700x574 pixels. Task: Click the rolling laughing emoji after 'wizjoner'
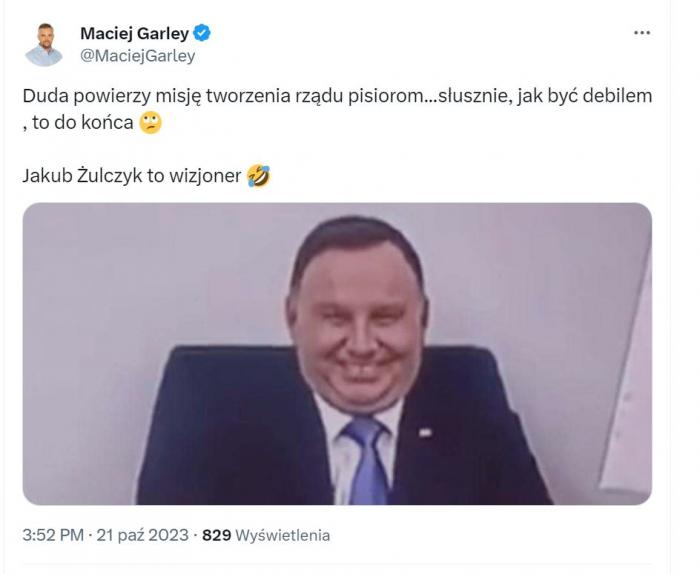click(x=258, y=176)
